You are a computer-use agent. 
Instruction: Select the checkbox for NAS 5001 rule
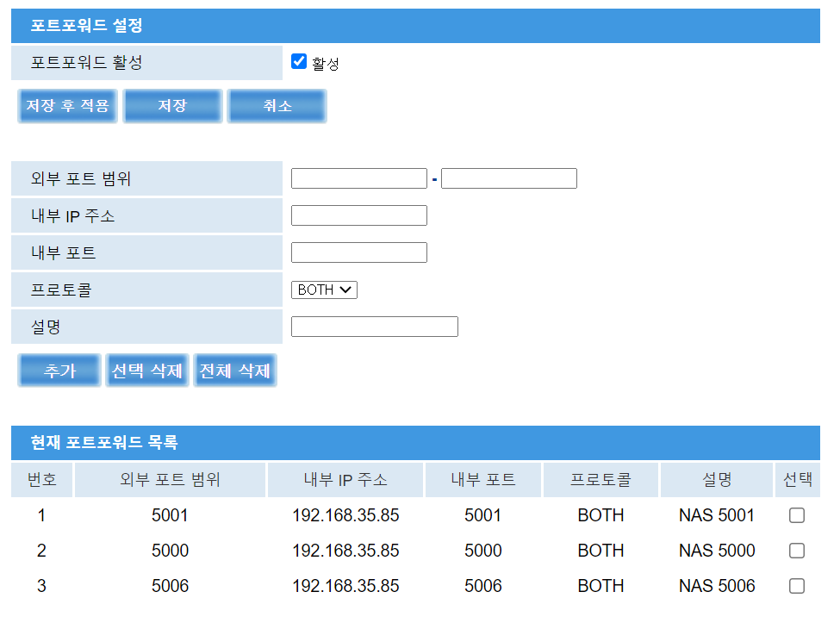797,515
